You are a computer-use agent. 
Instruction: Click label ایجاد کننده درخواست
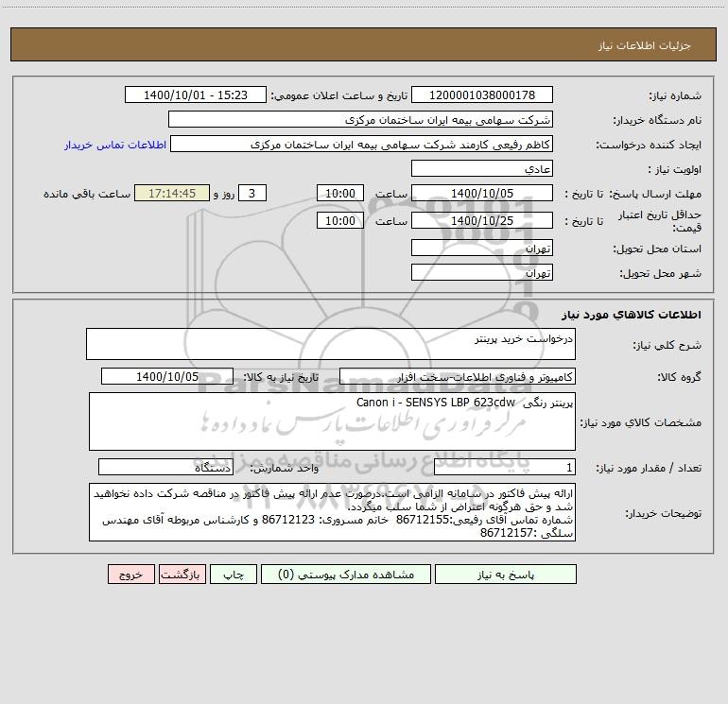(649, 146)
